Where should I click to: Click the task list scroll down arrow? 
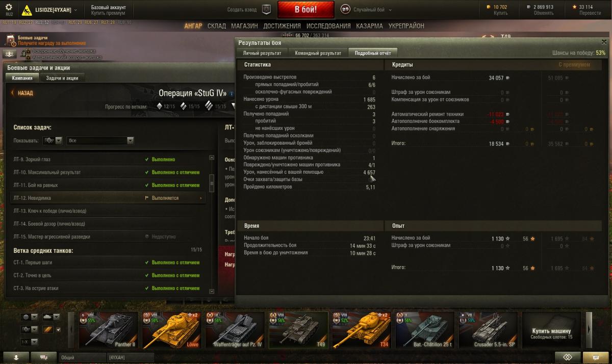pyautogui.click(x=212, y=291)
